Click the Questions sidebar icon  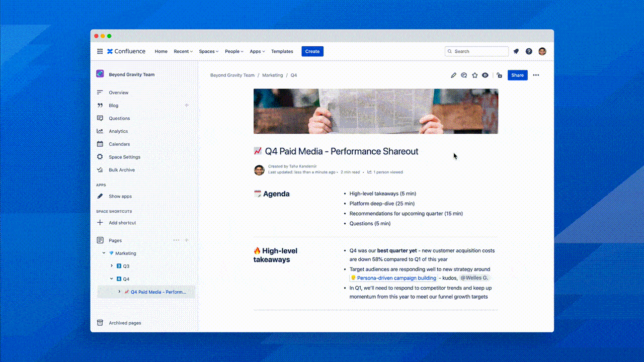pos(100,118)
